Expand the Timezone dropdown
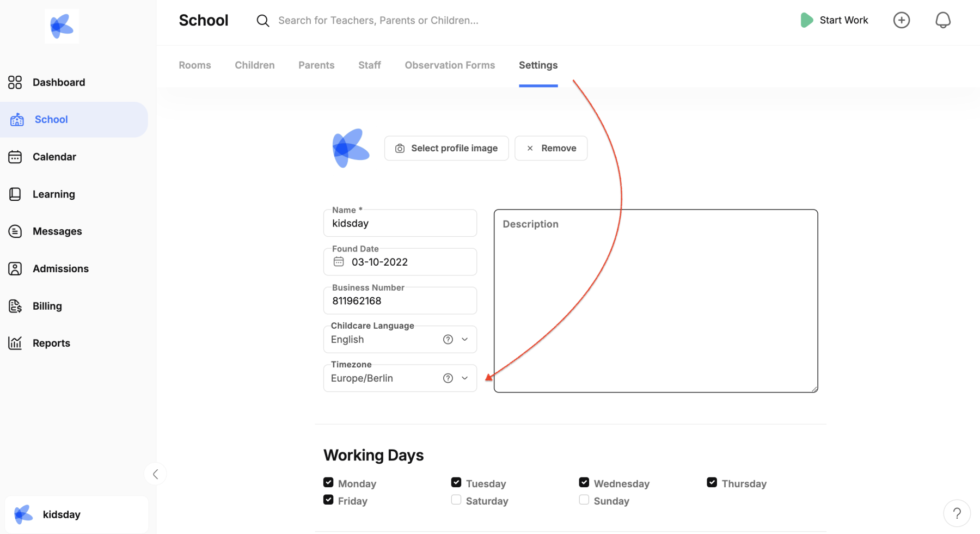 tap(465, 378)
